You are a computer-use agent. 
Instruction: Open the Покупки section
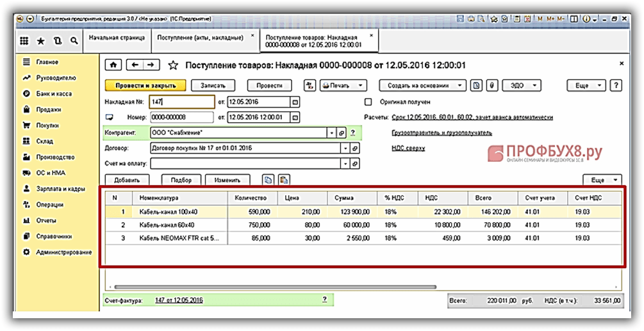click(47, 125)
